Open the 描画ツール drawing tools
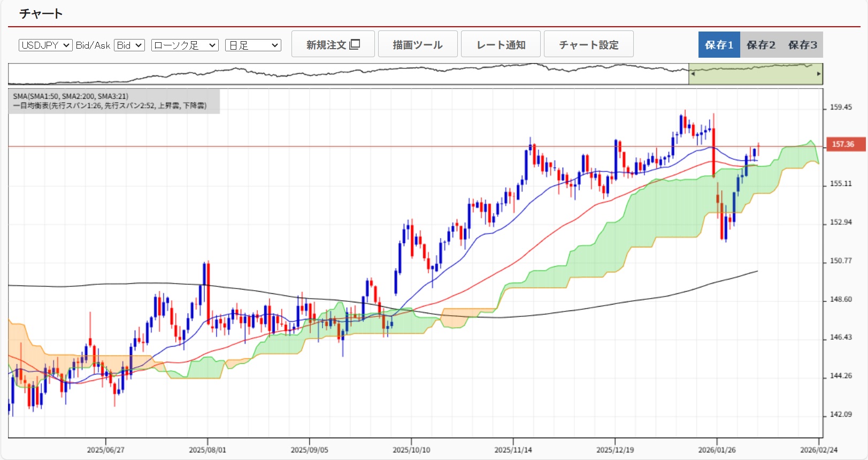The height and width of the screenshot is (460, 868). point(417,44)
